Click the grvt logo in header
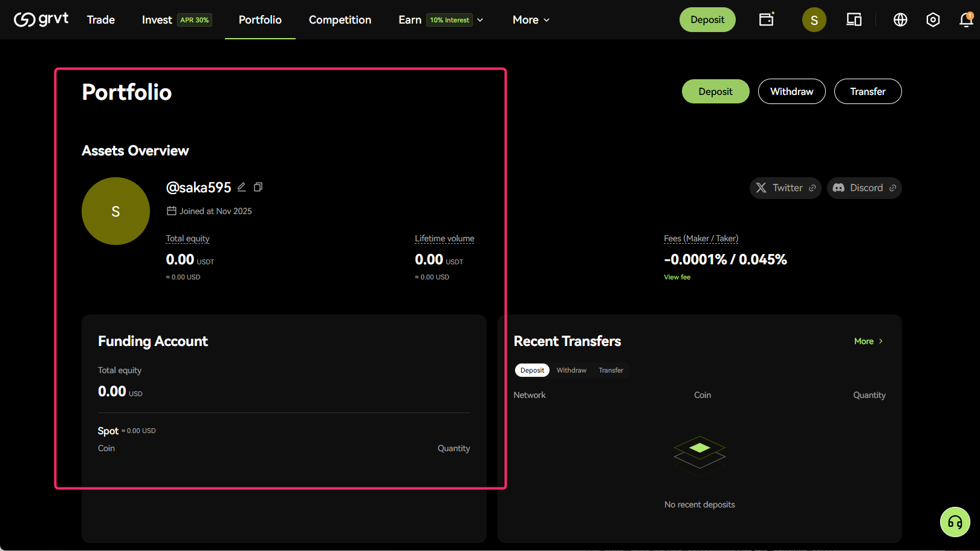The width and height of the screenshot is (980, 551). click(41, 19)
